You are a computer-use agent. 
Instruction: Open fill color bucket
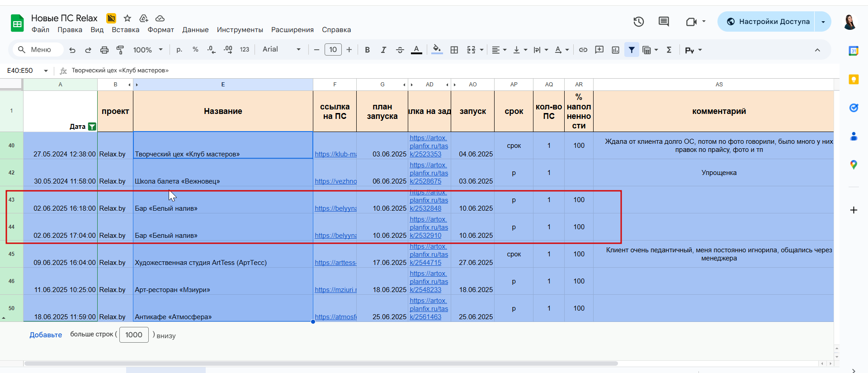pyautogui.click(x=437, y=50)
